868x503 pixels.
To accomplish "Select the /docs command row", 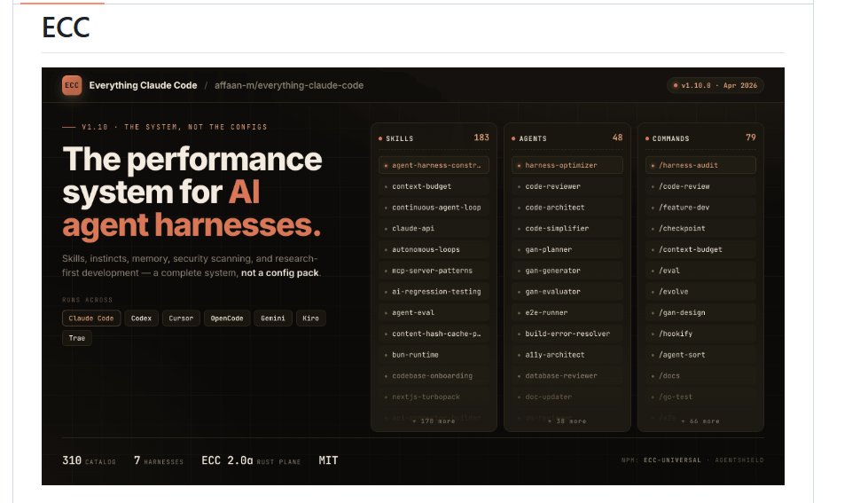I will [700, 375].
